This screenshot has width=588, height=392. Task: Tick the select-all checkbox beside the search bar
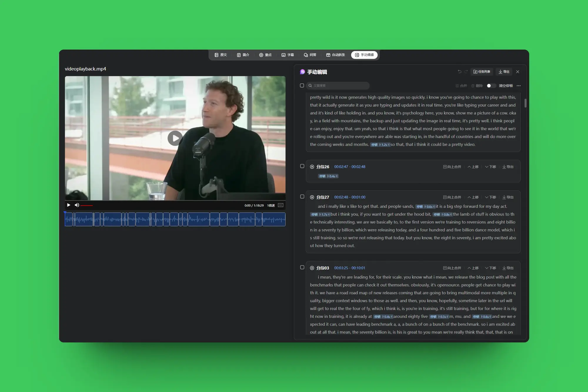point(302,86)
